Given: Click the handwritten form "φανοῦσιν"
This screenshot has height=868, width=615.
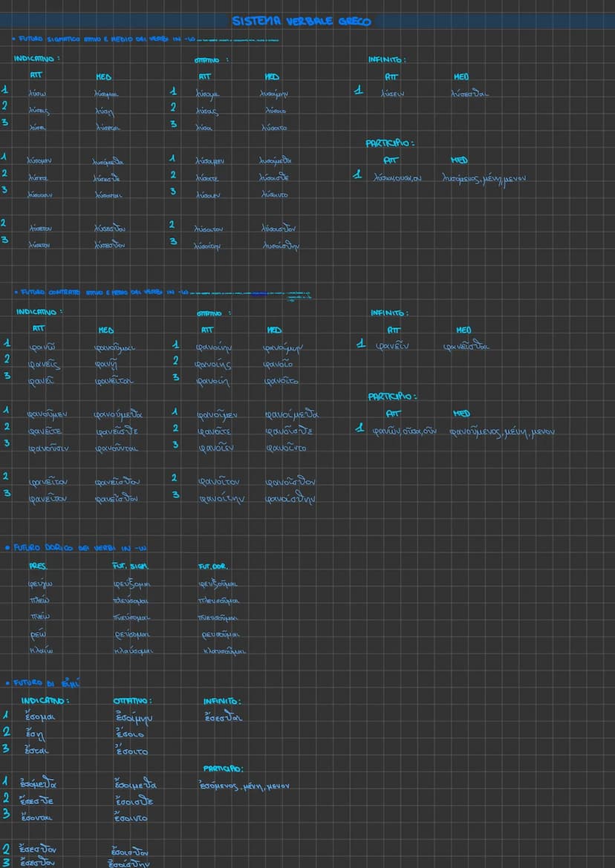Looking at the screenshot, I should click(48, 448).
